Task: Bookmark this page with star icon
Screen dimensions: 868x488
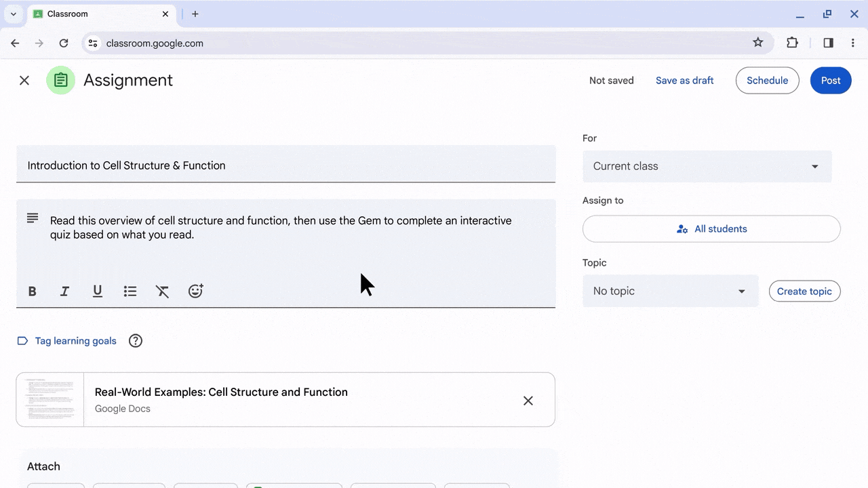Action: pos(757,43)
